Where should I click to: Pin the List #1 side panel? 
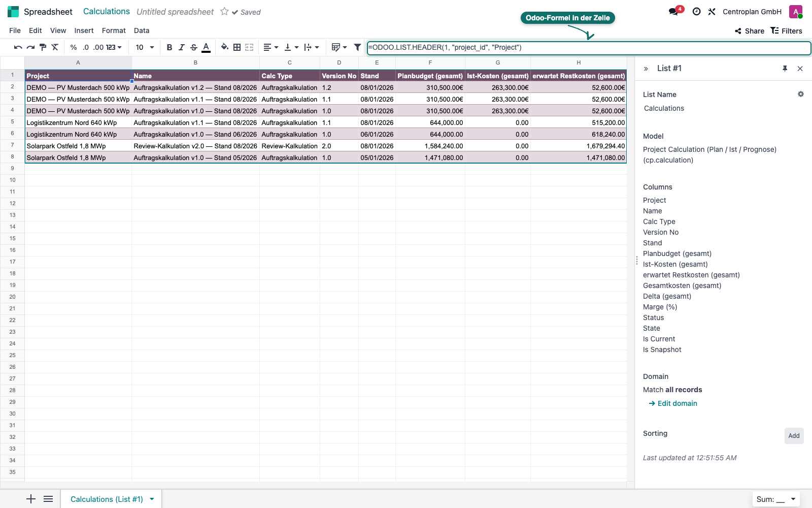[x=785, y=68]
